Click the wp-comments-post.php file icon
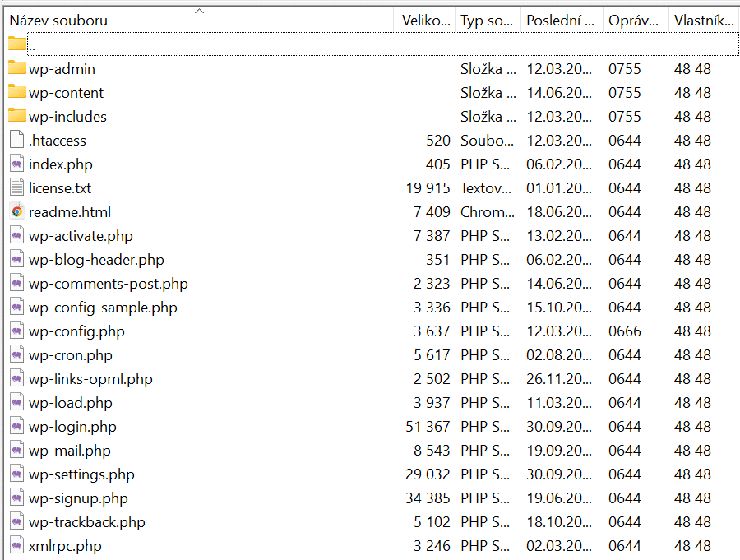This screenshot has width=740, height=560. pos(17,283)
